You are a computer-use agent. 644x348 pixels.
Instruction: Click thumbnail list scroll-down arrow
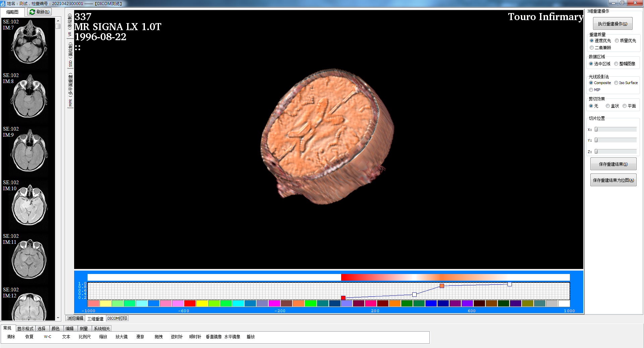coord(58,318)
